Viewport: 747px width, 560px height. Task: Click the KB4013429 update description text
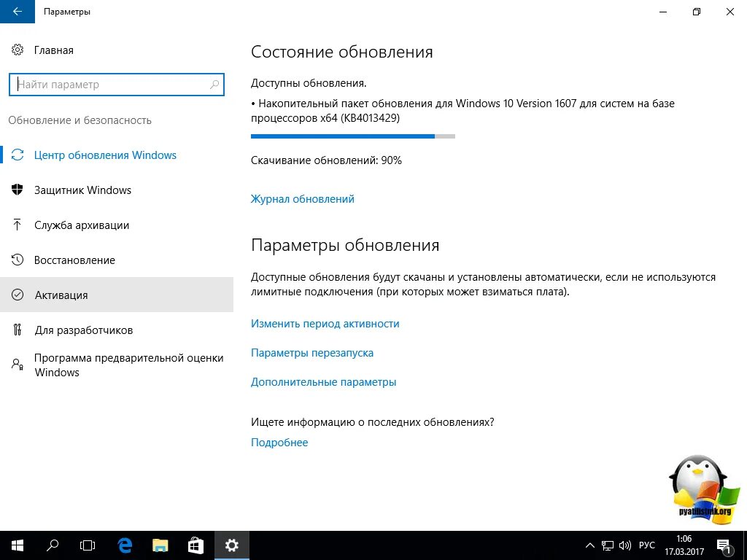[462, 111]
